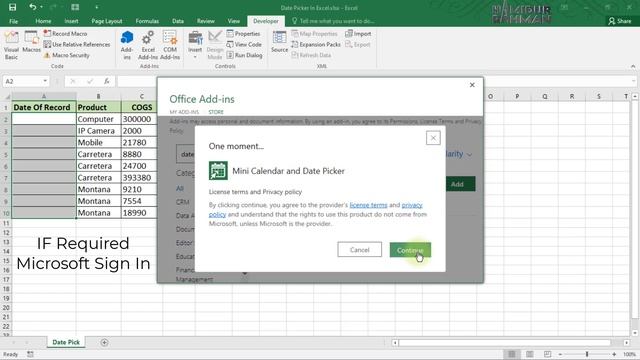This screenshot has height=360, width=640.
Task: Click the zoom in plus button
Action: pyautogui.click(x=614, y=354)
